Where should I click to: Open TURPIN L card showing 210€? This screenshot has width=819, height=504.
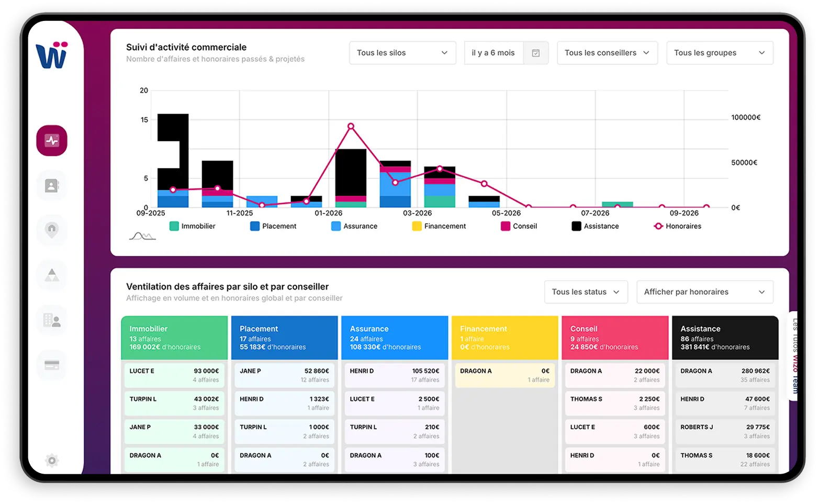[395, 432]
